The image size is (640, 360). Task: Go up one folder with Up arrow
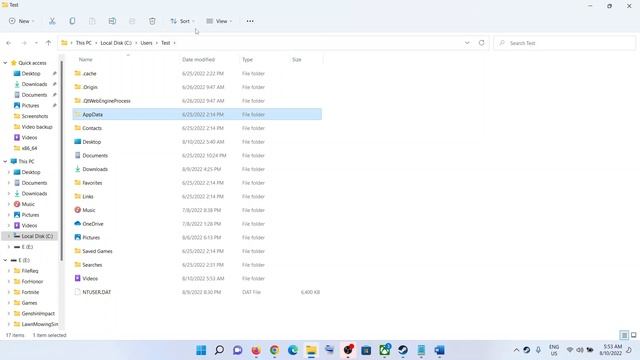tap(49, 43)
